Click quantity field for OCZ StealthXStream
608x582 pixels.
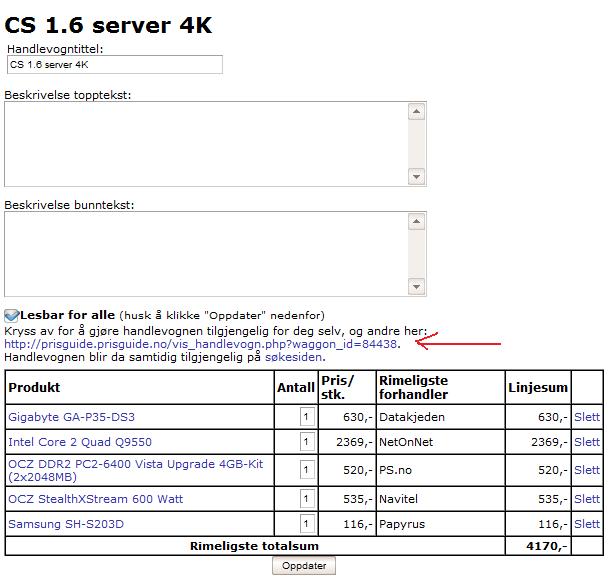click(307, 499)
